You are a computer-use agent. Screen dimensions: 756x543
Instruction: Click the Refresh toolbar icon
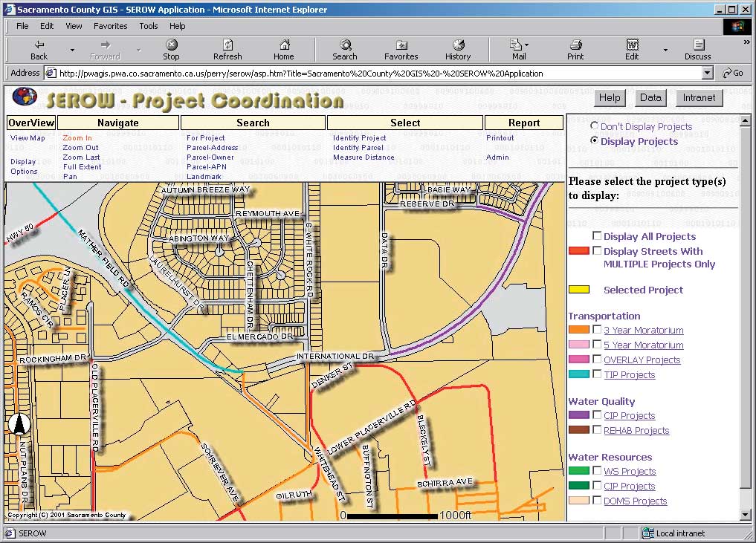pos(227,45)
